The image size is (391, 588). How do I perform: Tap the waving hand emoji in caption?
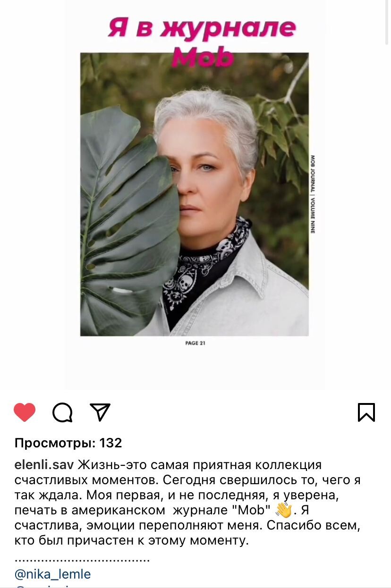pos(284,510)
